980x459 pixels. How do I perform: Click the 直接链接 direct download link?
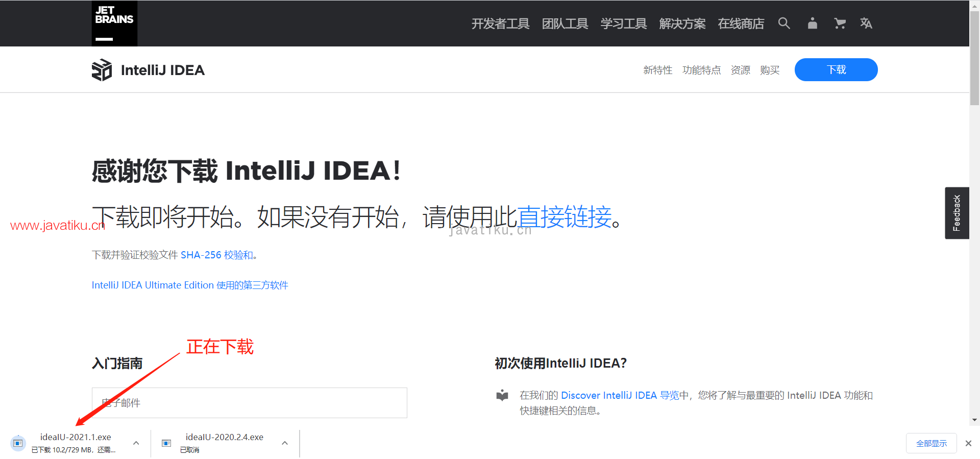[565, 217]
